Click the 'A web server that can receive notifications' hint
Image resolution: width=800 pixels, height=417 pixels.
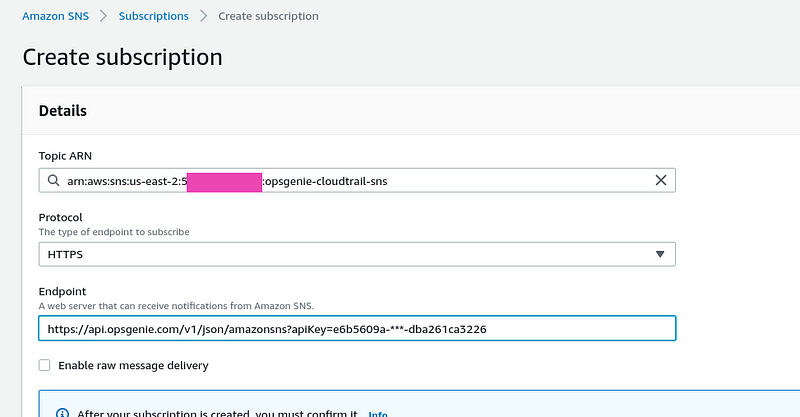[176, 306]
